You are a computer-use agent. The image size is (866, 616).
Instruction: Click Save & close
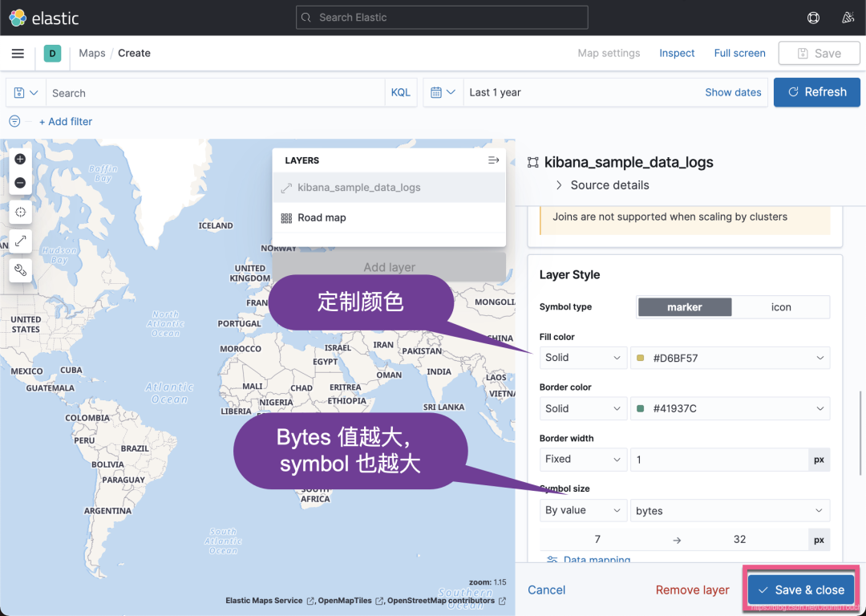tap(801, 590)
